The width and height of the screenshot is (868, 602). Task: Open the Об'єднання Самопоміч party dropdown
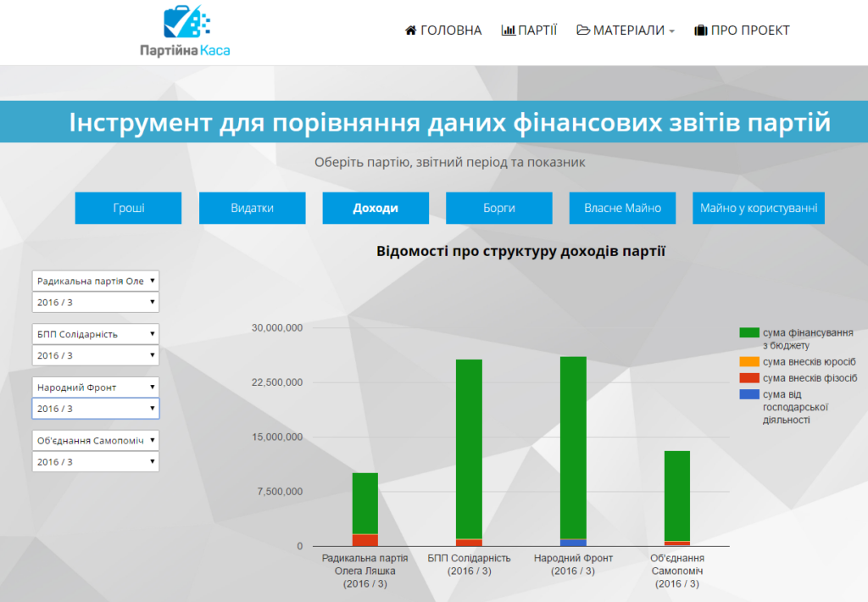(96, 440)
